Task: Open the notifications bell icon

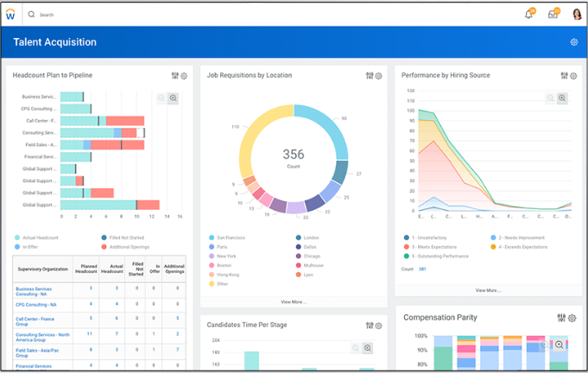Action: pos(529,15)
